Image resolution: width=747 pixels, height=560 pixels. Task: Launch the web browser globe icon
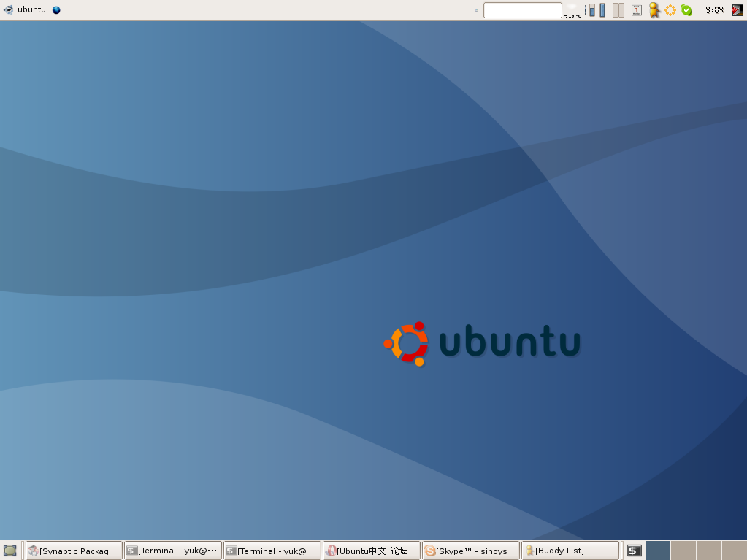point(56,10)
